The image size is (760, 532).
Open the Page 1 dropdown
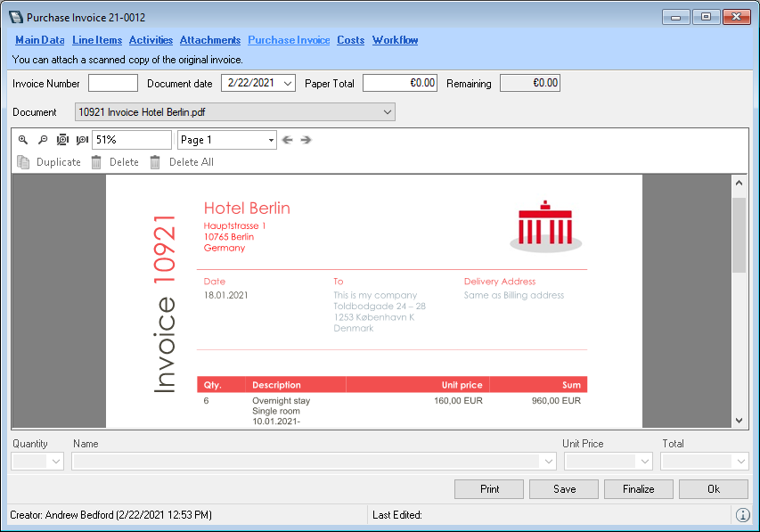[271, 140]
